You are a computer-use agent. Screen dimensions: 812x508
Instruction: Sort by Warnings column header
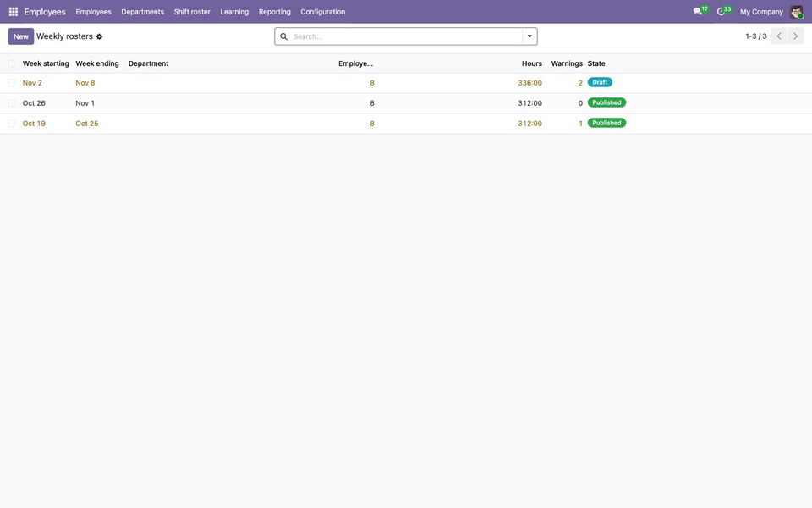[x=567, y=63]
